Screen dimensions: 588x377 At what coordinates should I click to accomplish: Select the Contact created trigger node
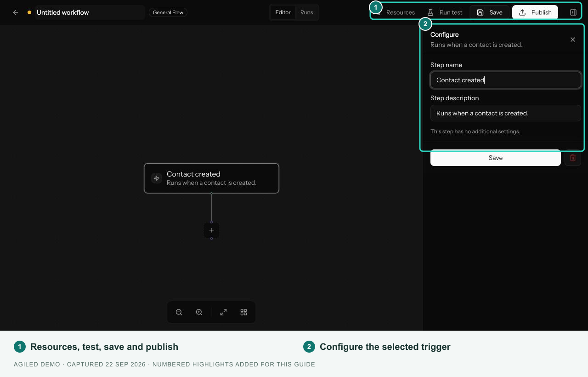[211, 178]
